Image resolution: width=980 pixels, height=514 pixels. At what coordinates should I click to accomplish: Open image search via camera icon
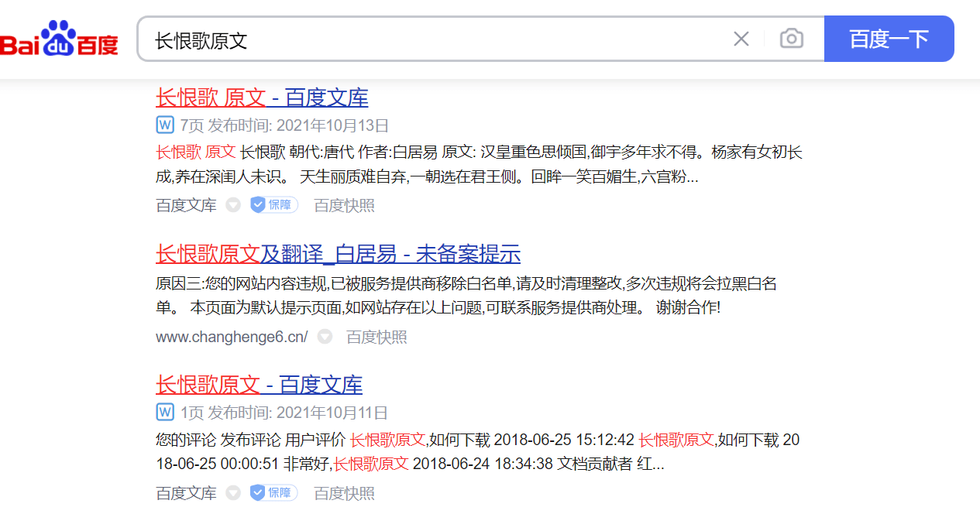click(x=791, y=39)
